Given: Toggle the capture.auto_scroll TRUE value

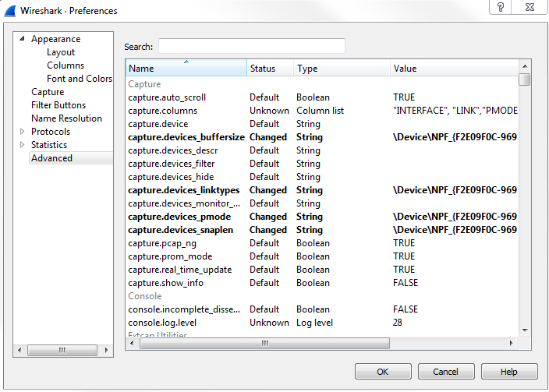Looking at the screenshot, I should tap(404, 97).
